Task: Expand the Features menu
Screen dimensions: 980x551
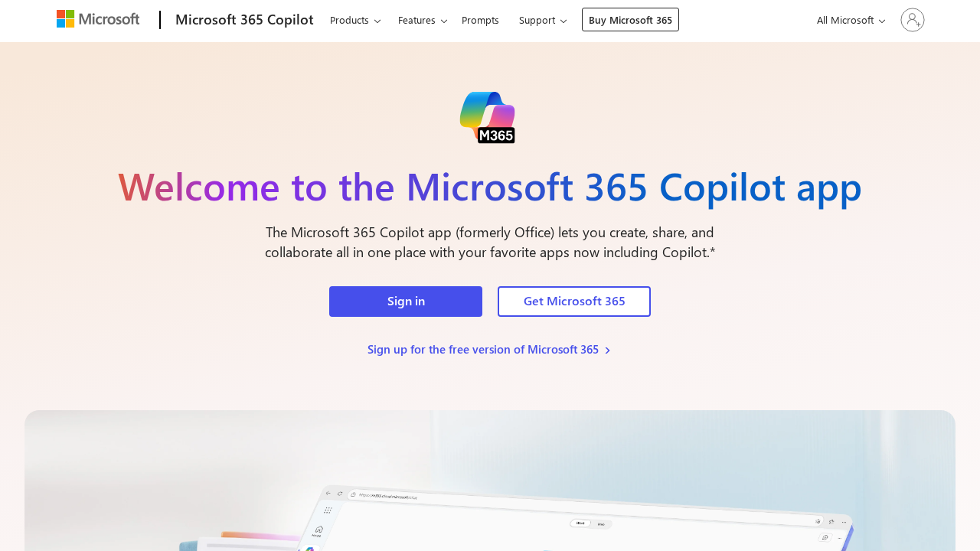Action: click(418, 19)
